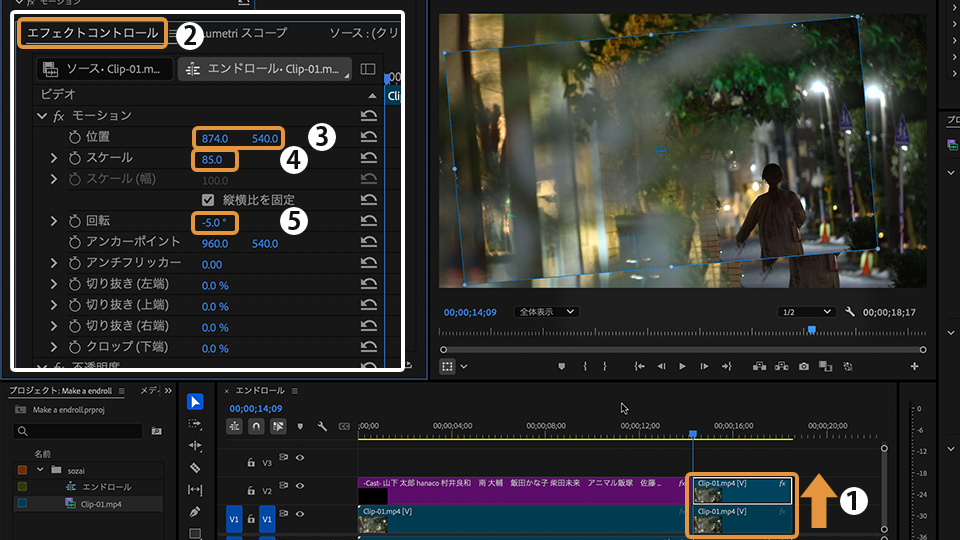
Task: Toggle the 縦横比を固定 checkbox
Action: point(208,200)
